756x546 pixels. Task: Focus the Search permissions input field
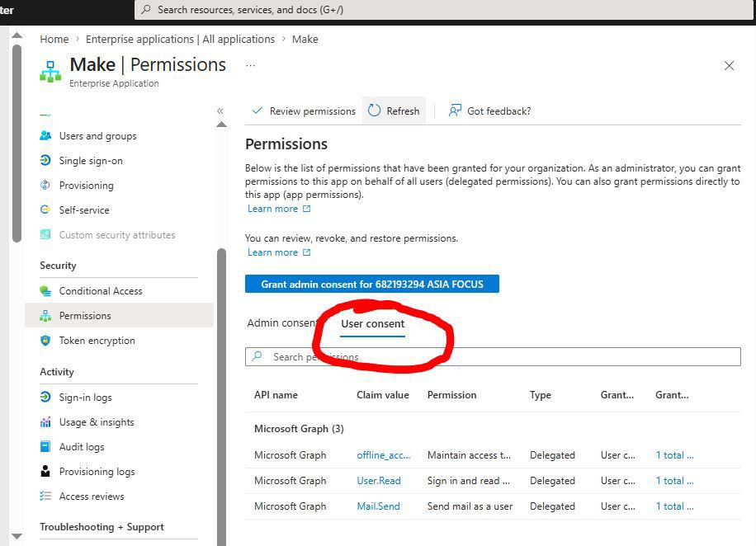pyautogui.click(x=493, y=356)
